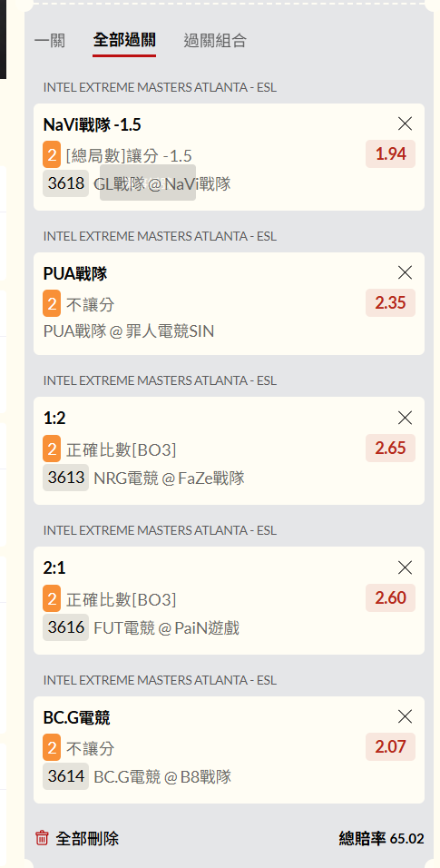This screenshot has height=868, width=440.
Task: Remove the BC.G電競 bet selection
Action: coord(406,717)
